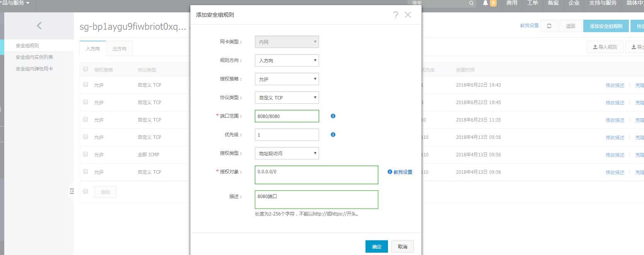Open 企业 in the top navigation
This screenshot has height=255, width=644.
574,3
